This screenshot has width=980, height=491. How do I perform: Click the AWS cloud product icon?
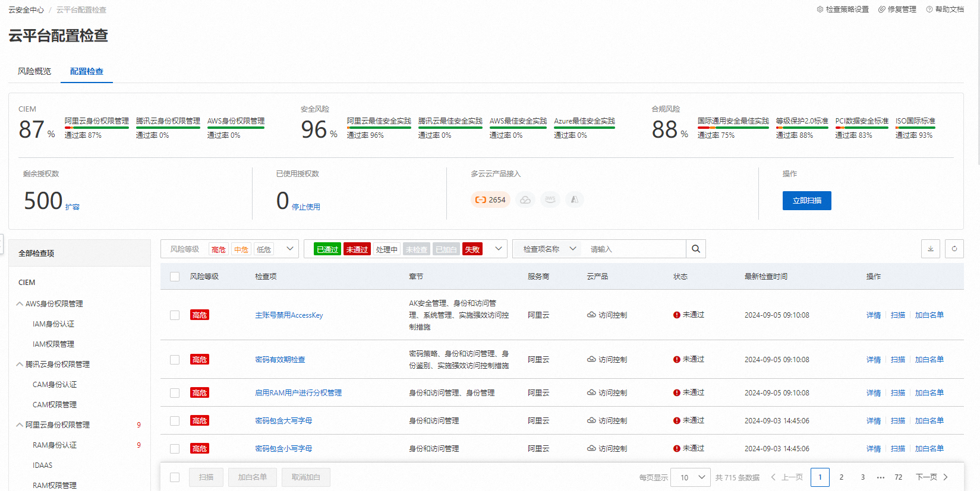click(550, 199)
